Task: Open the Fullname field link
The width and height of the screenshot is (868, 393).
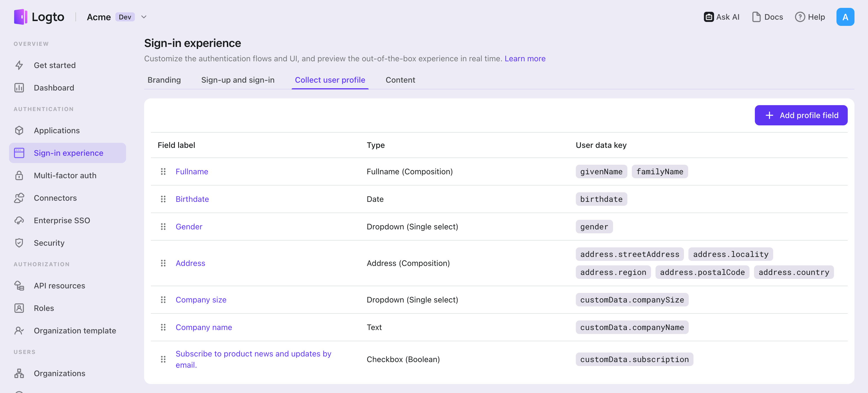Action: click(x=192, y=171)
